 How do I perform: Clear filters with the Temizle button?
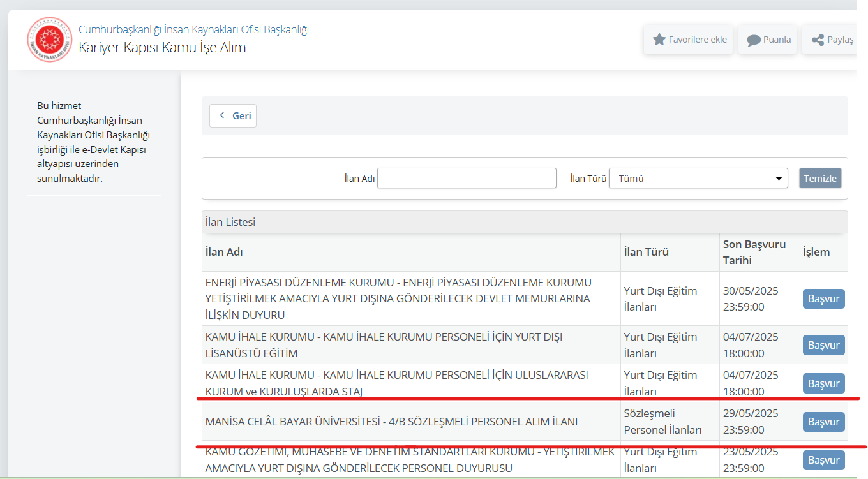pyautogui.click(x=820, y=178)
